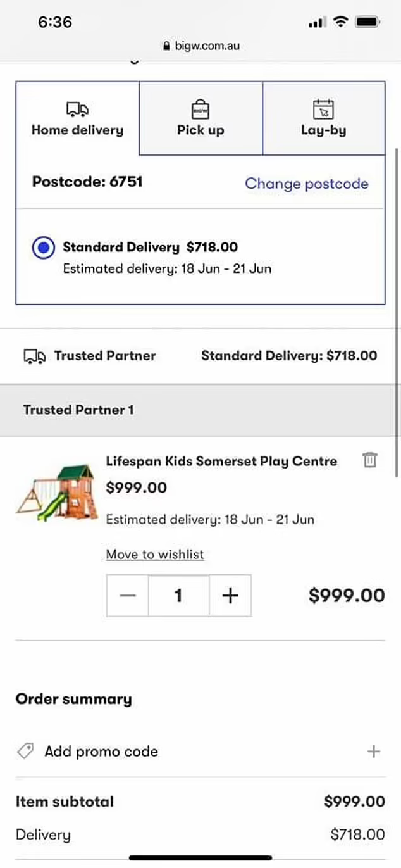Open the Somerset Play Centre product thumbnail
The width and height of the screenshot is (401, 868).
tap(57, 493)
